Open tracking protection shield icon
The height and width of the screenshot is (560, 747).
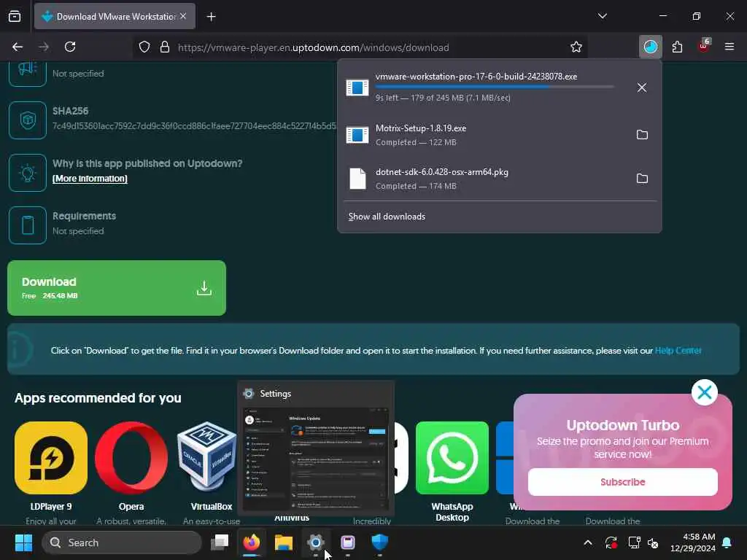click(x=144, y=47)
